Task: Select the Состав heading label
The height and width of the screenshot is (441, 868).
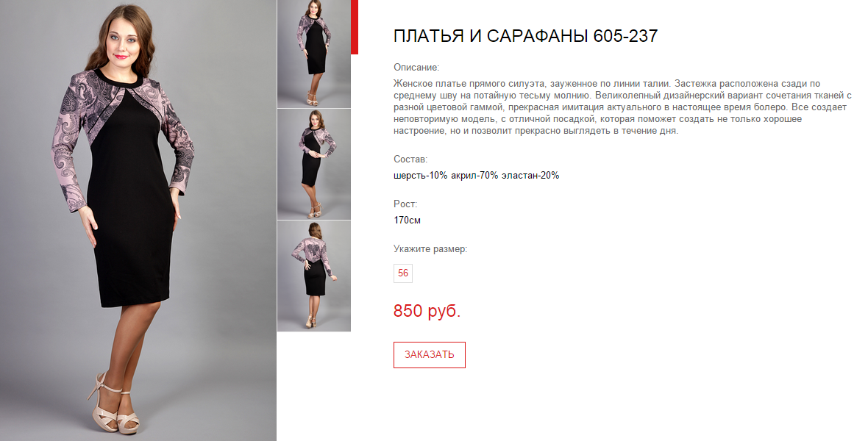Action: coord(410,159)
